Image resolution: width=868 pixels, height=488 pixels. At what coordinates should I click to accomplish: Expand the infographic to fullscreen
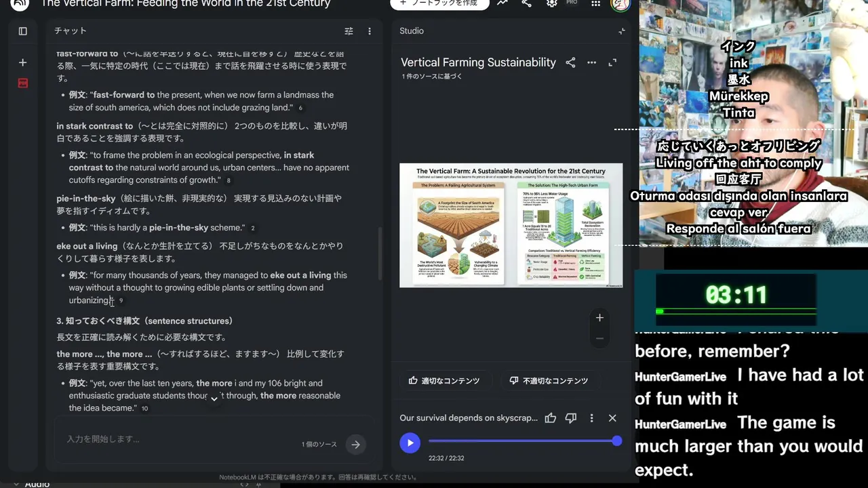pyautogui.click(x=612, y=62)
